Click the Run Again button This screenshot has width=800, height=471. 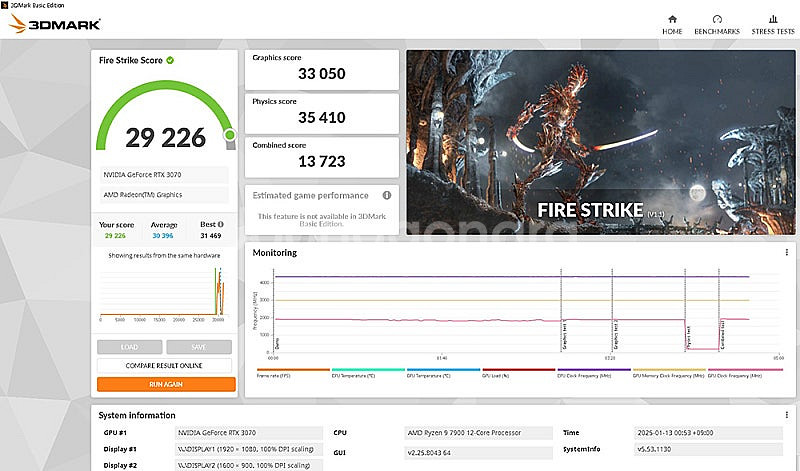coord(166,384)
